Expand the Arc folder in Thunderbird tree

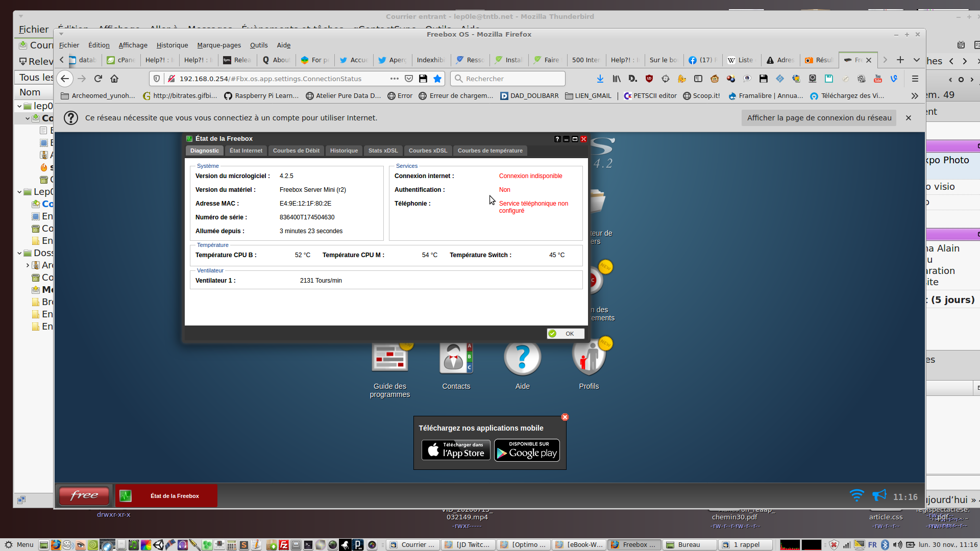(28, 265)
